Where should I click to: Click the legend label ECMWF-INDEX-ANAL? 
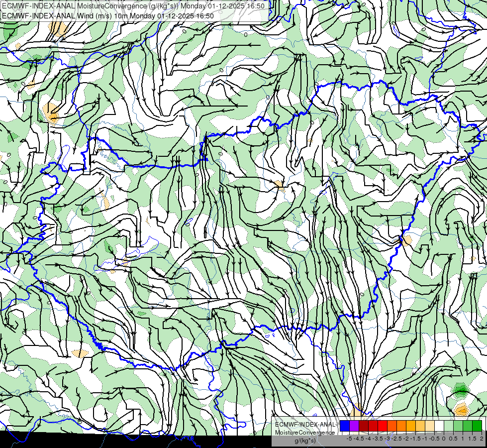(x=305, y=425)
